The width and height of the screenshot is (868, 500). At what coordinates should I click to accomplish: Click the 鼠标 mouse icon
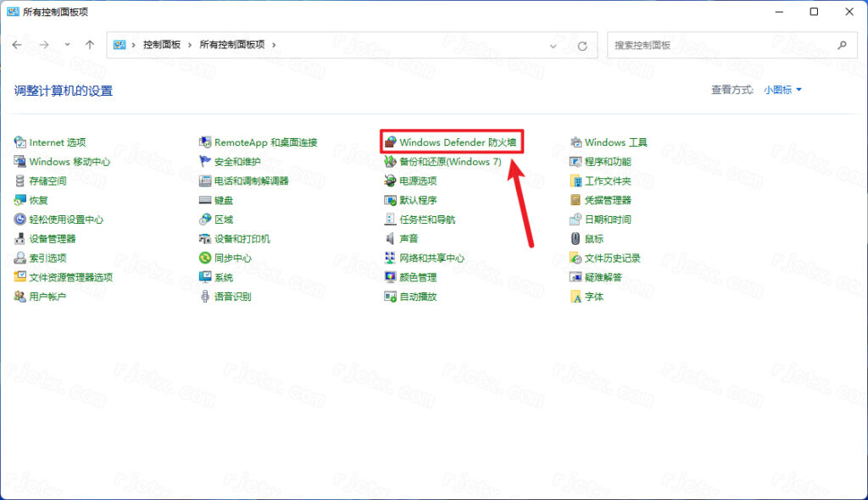576,239
